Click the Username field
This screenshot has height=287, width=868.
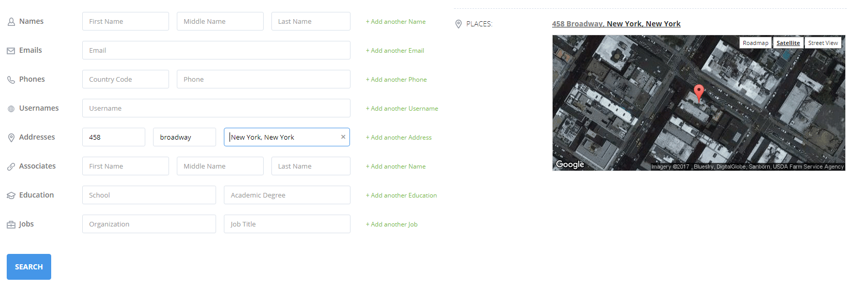pos(216,108)
